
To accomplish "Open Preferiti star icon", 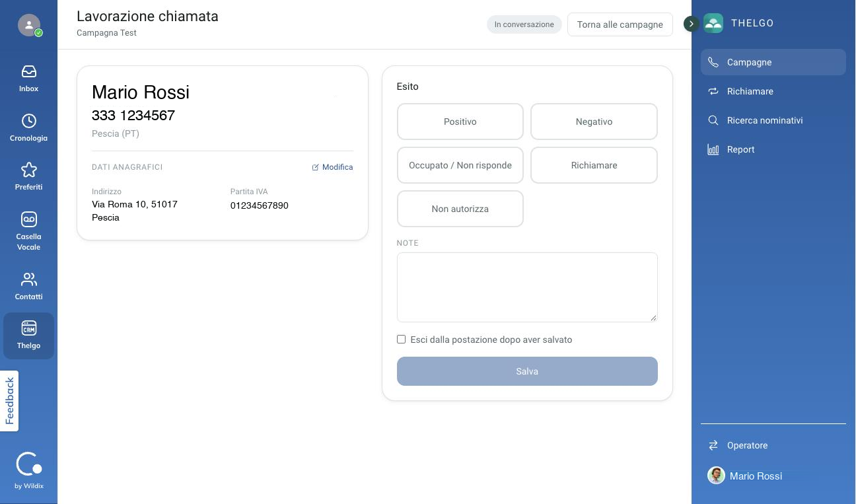I will tap(28, 170).
